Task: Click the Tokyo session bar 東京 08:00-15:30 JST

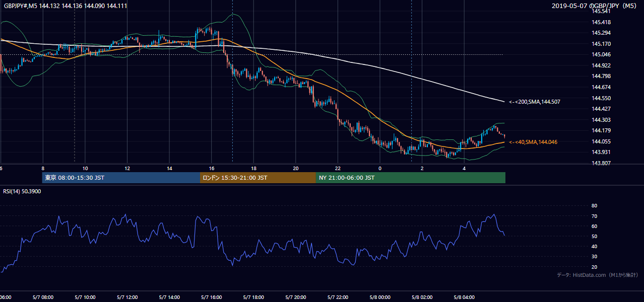Action: tap(121, 178)
